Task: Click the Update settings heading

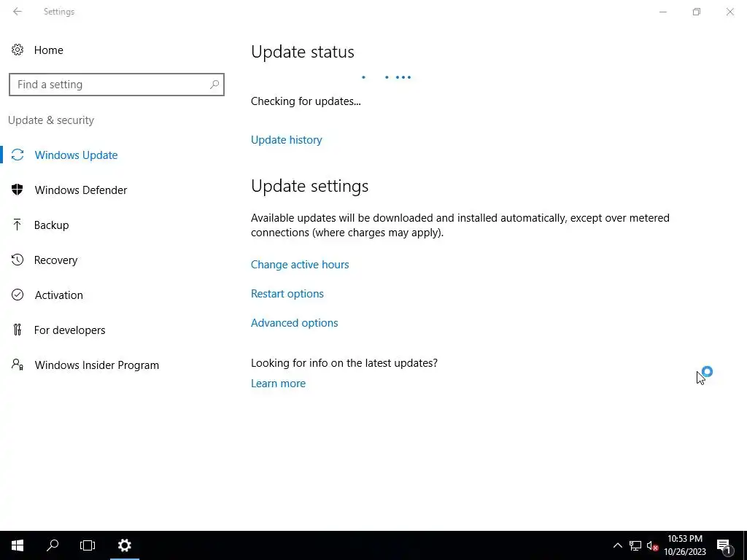Action: 309,186
